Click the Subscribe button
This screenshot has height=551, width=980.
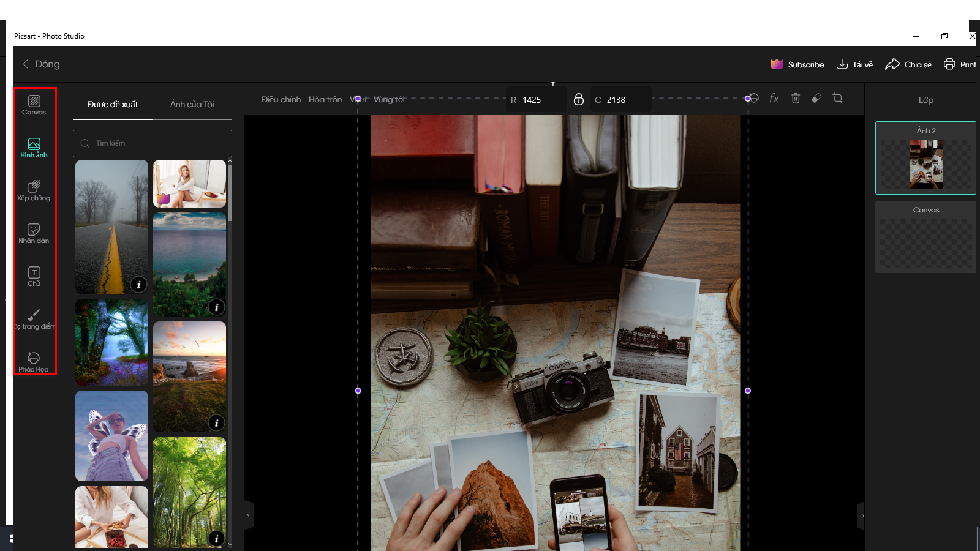[798, 64]
